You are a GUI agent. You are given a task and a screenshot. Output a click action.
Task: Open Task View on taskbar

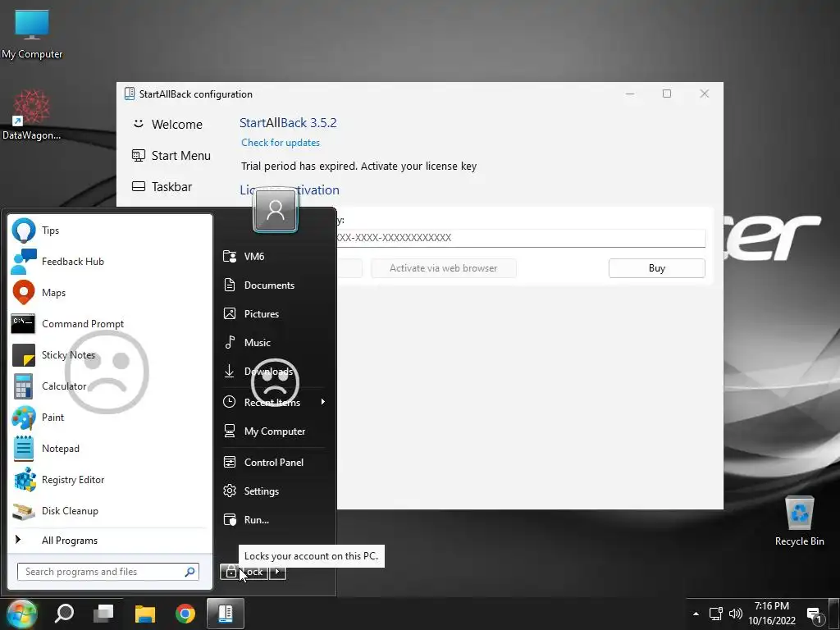coord(104,614)
